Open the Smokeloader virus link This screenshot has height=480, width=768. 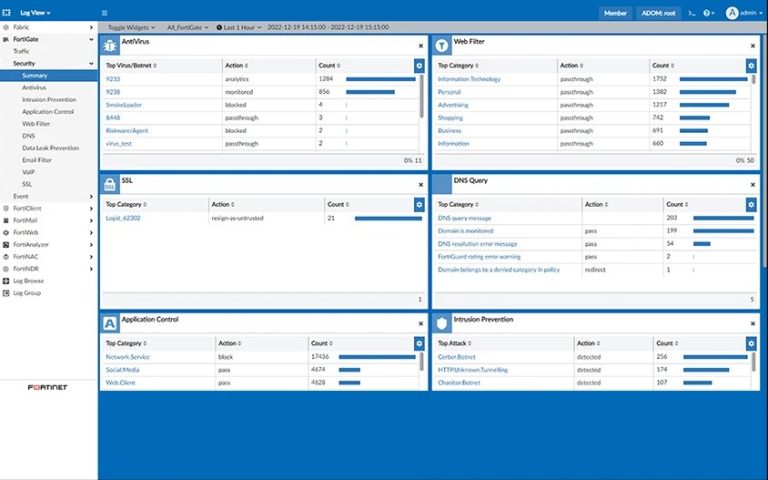pos(124,105)
